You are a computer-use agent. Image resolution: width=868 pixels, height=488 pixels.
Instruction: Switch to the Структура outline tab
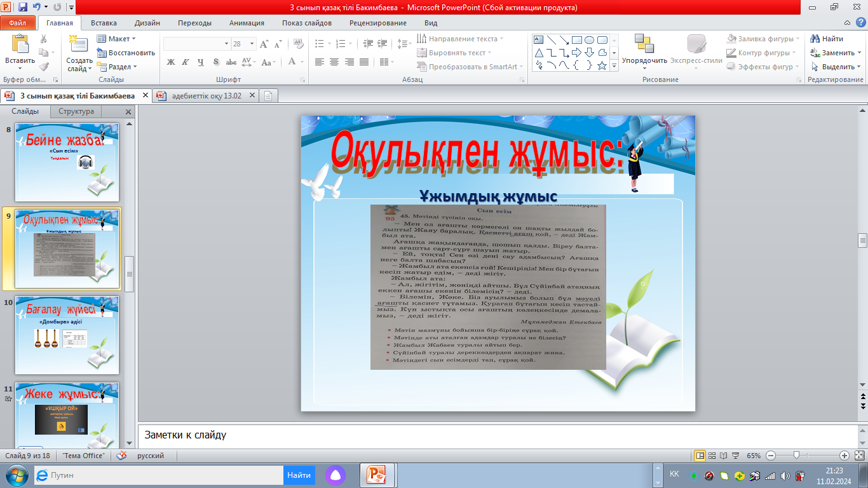[x=76, y=112]
